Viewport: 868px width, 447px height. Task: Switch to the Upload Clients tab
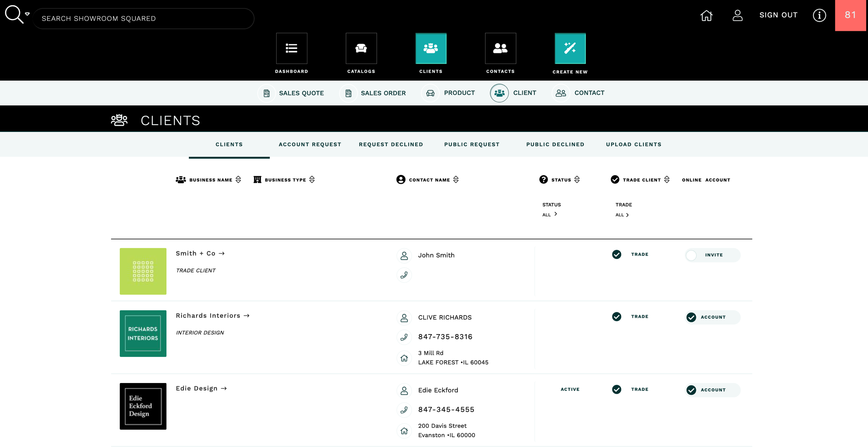[633, 145]
